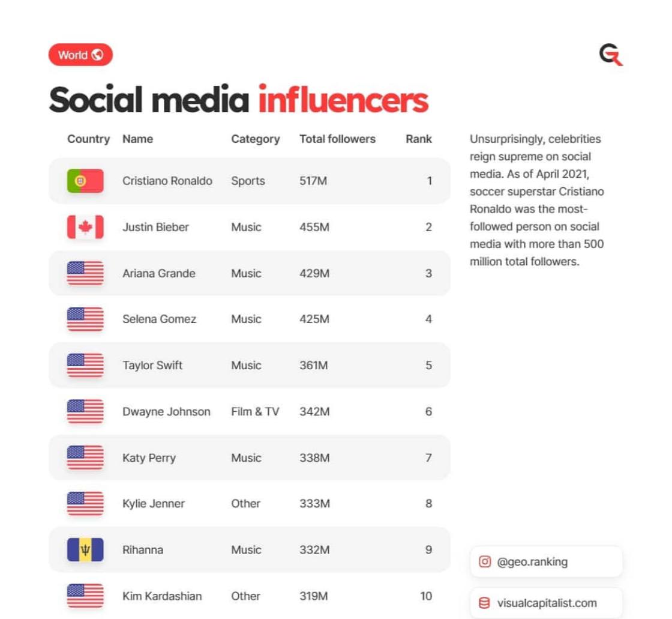Click the Total followers column header
Viewport: 672px width, 619px height.
point(337,139)
